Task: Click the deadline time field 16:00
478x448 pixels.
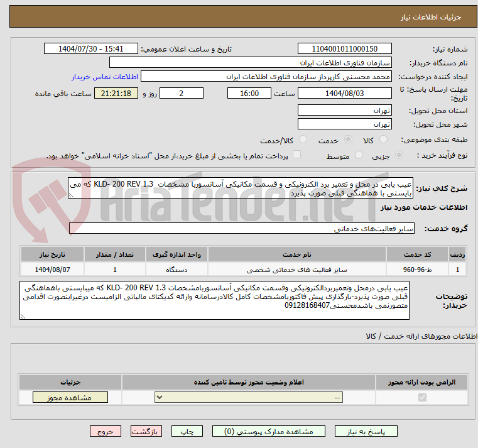Action: [x=249, y=94]
